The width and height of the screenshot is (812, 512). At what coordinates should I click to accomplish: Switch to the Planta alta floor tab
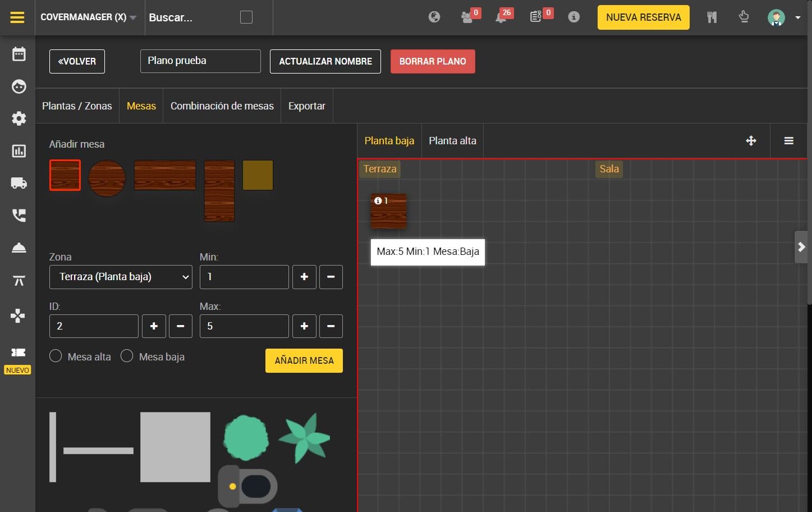coord(452,141)
